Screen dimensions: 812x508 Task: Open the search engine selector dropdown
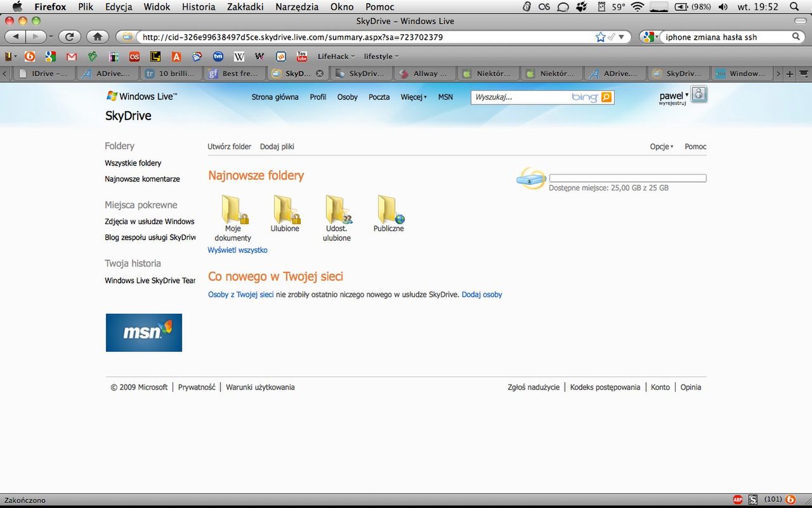point(650,37)
